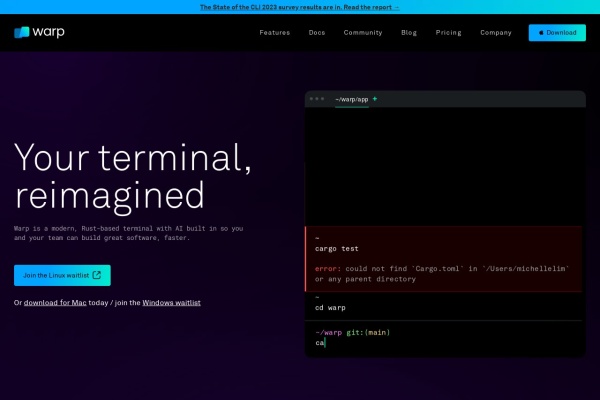This screenshot has width=600, height=400.
Task: Open the Company nav item
Action: (496, 33)
